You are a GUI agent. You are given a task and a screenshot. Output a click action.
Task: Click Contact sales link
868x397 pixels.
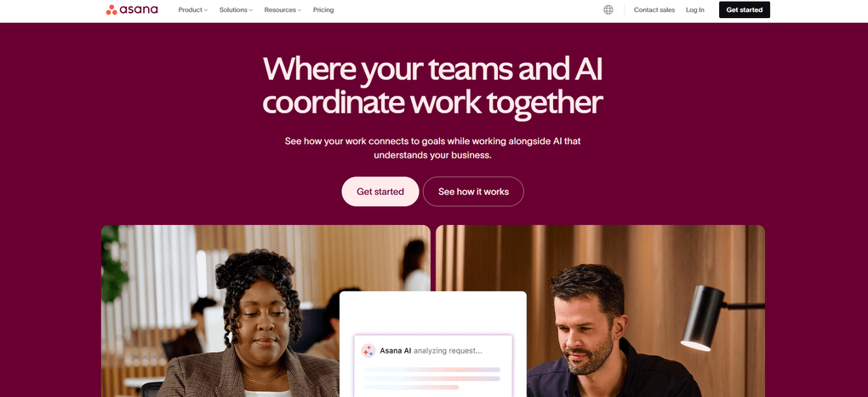pos(654,10)
